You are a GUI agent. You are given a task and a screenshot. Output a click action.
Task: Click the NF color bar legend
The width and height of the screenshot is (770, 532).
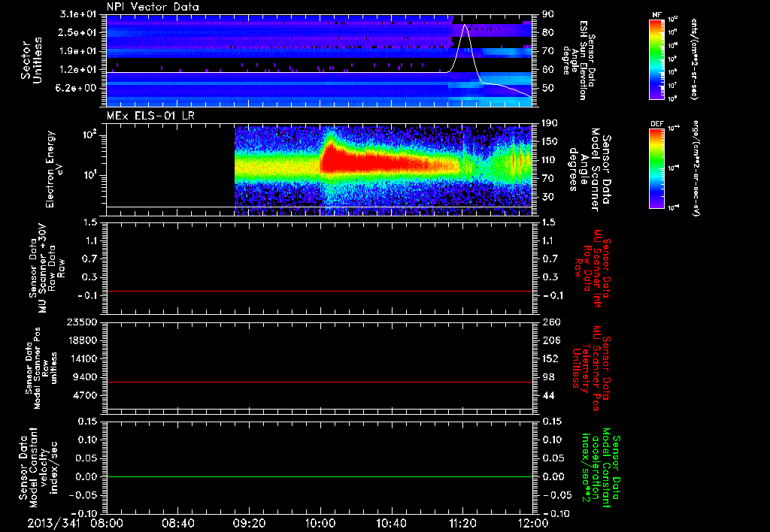pos(656,59)
